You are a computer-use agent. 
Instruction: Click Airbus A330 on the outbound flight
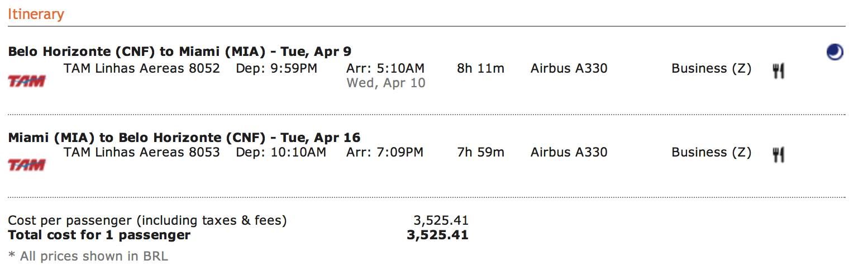pos(569,69)
